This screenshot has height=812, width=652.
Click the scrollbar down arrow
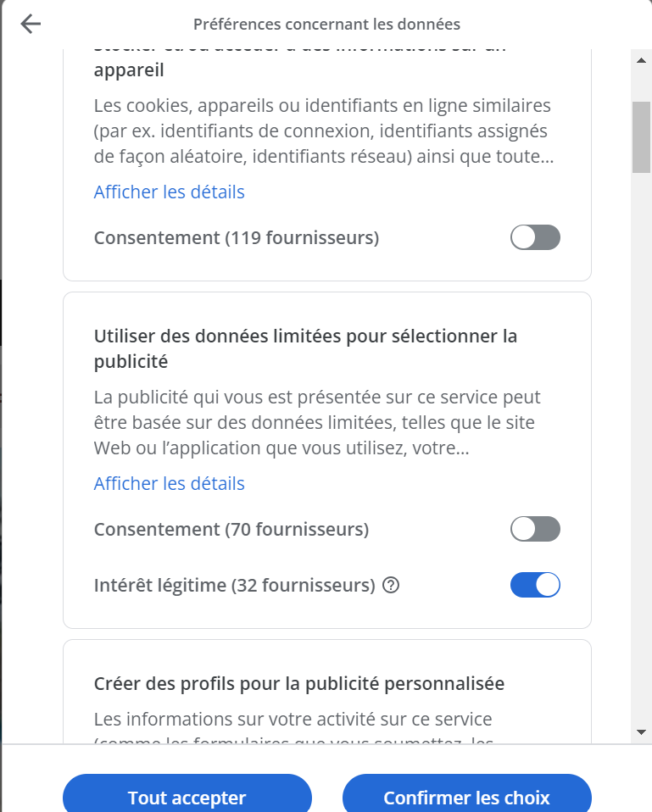point(641,731)
